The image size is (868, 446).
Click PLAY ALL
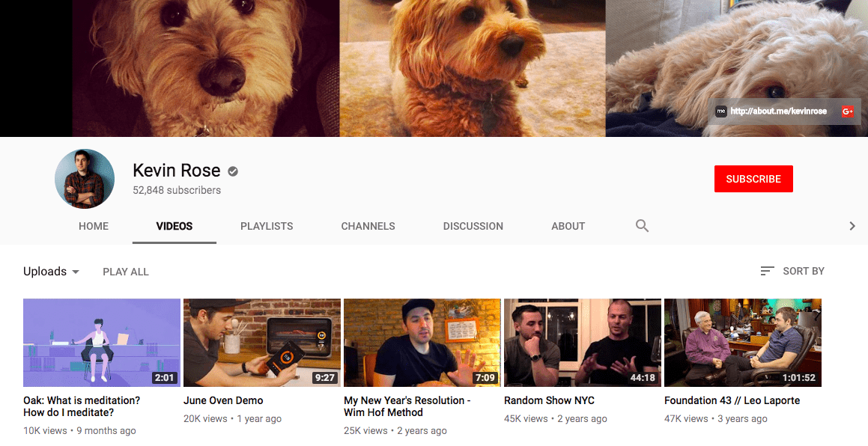pyautogui.click(x=126, y=272)
